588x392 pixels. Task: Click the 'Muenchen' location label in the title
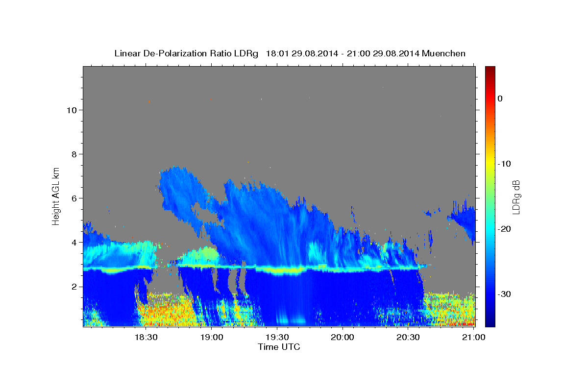[x=443, y=53]
